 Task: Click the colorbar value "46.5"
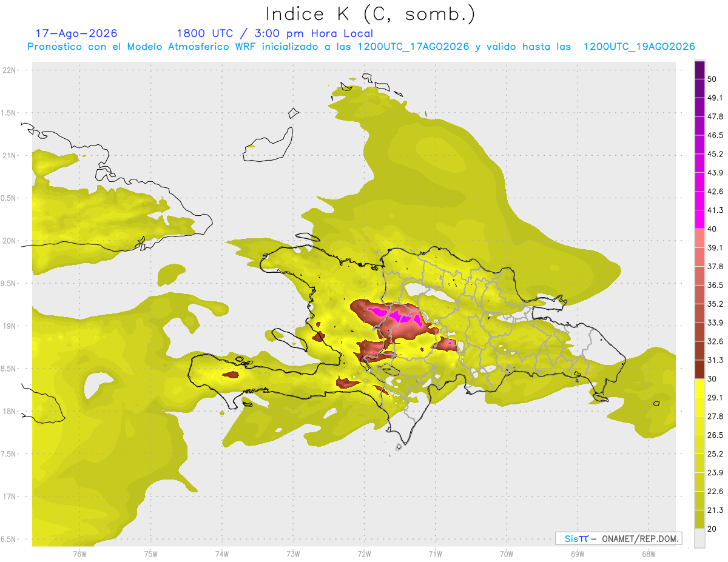[715, 135]
